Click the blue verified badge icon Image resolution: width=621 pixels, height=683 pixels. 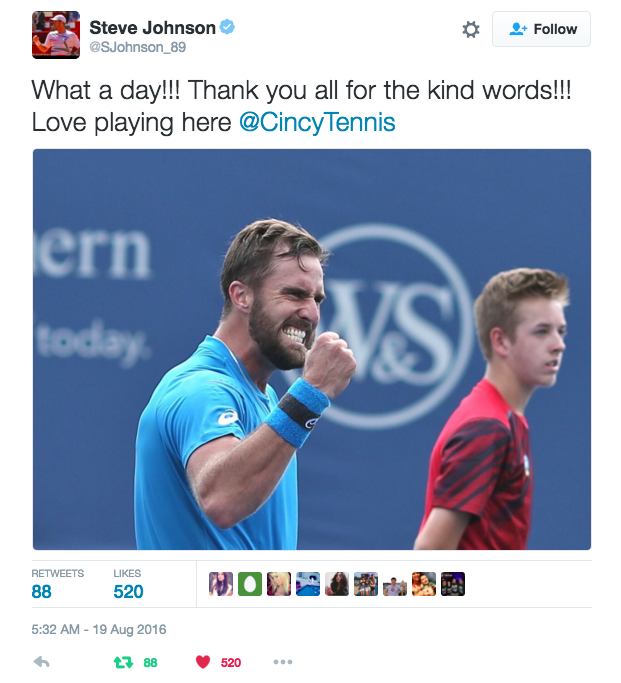(227, 27)
